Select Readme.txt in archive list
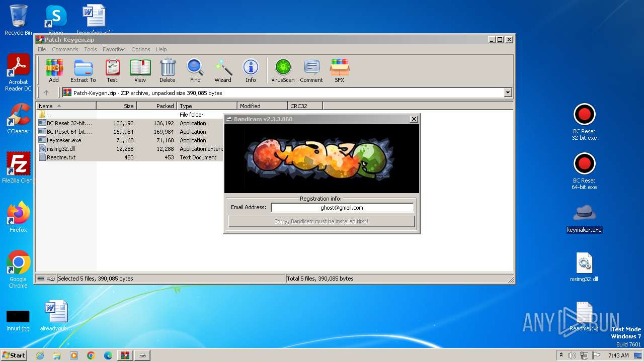644x362 pixels. (x=130, y=157)
